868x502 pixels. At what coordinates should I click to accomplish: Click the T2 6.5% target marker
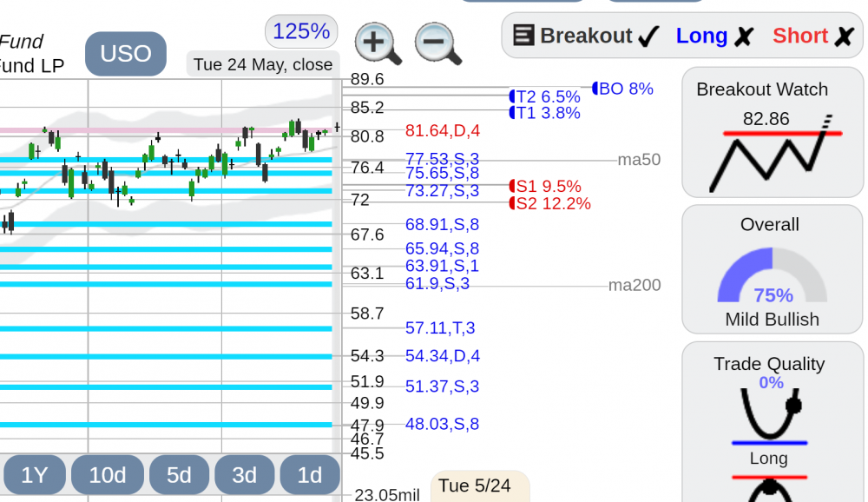[x=545, y=97]
